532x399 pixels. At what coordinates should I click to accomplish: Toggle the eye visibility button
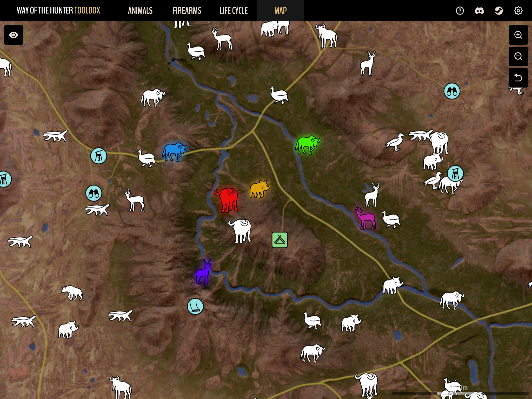tap(14, 35)
